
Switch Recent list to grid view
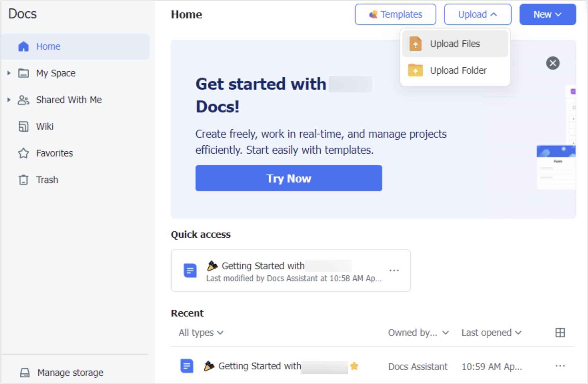560,332
